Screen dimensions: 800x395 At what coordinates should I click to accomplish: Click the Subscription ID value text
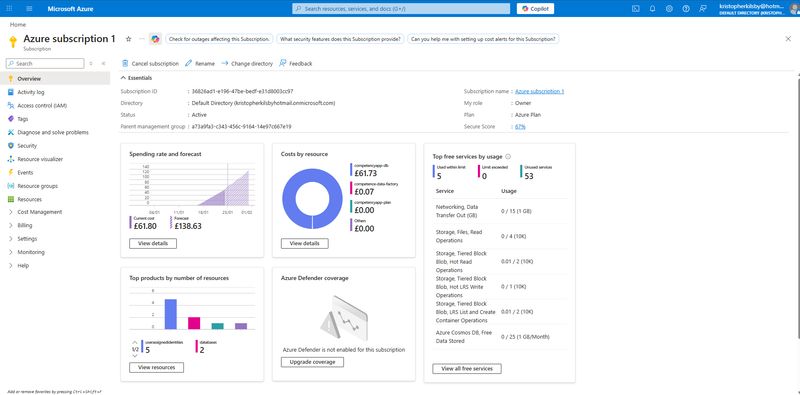[242, 91]
